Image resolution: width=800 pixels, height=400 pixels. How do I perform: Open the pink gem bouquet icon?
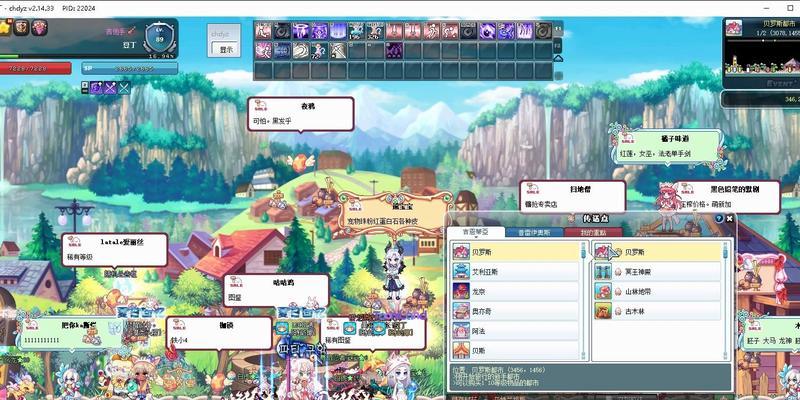click(x=39, y=28)
